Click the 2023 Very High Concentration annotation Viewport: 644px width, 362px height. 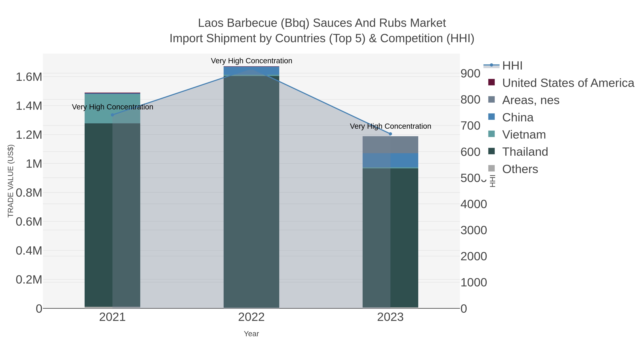tap(391, 126)
